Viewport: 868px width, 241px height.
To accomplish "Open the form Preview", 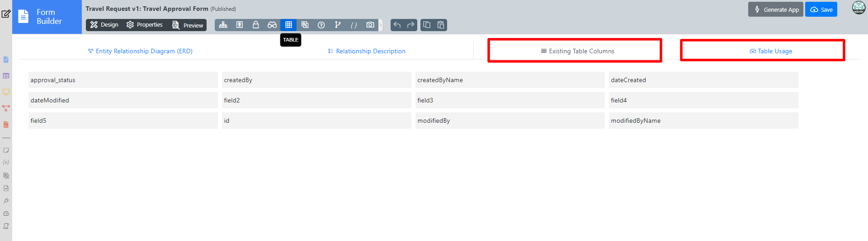I will tap(188, 25).
